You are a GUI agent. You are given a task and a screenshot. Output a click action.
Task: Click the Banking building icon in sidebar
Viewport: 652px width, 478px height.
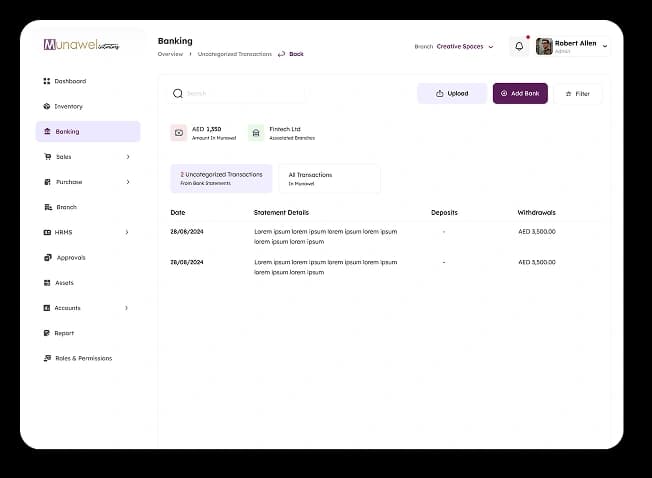pos(47,131)
